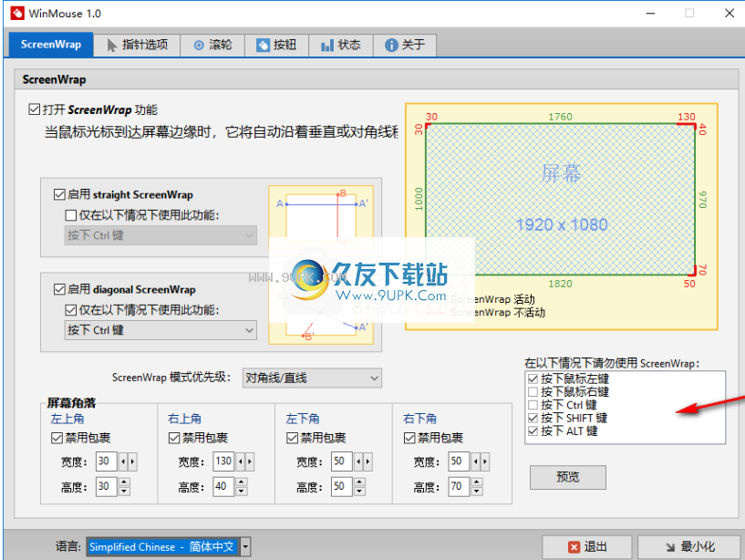This screenshot has width=745, height=560.
Task: Click the 右上角 宽度 field showing 130
Action: (223, 461)
